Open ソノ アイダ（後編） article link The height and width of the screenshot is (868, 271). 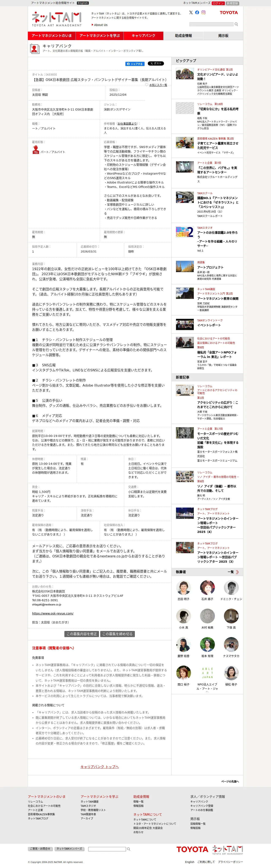[217, 488]
